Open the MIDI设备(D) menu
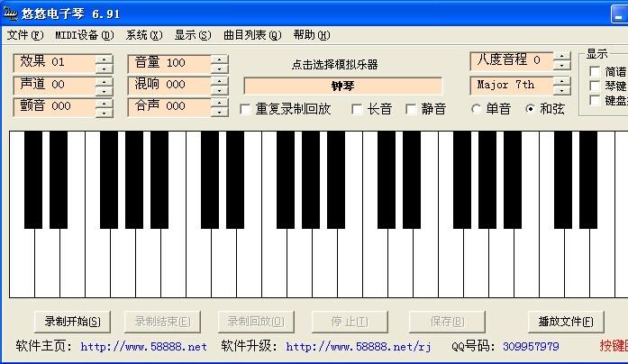The height and width of the screenshot is (364, 628). [84, 35]
